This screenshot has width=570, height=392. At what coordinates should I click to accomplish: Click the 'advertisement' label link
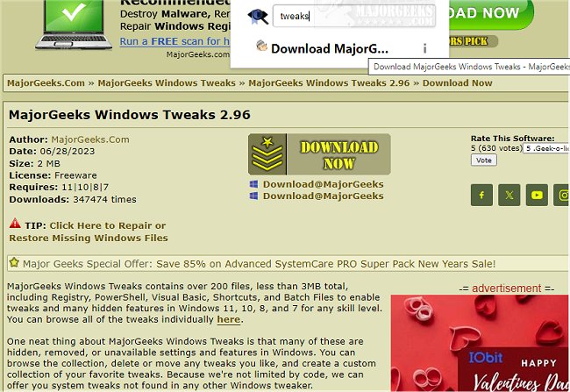click(x=506, y=289)
